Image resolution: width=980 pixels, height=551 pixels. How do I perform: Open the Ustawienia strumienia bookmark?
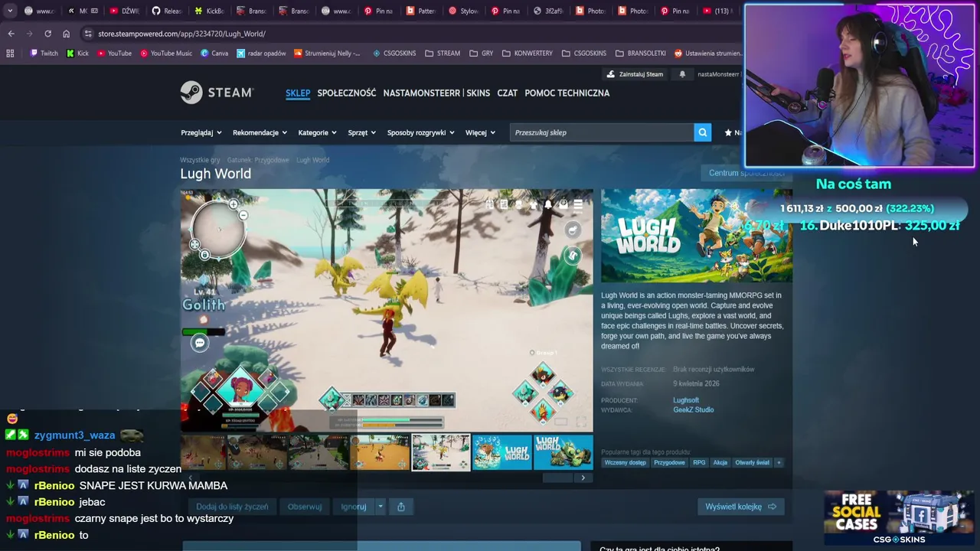click(707, 54)
